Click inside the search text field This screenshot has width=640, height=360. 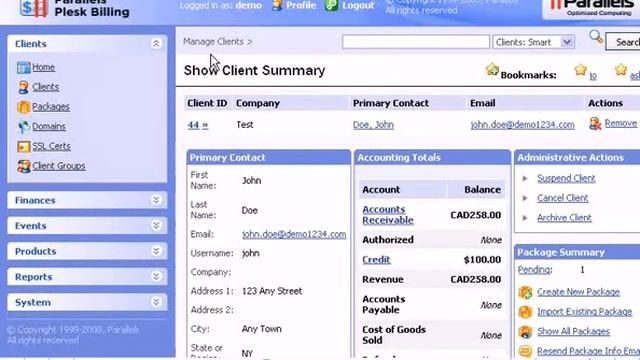click(x=416, y=42)
